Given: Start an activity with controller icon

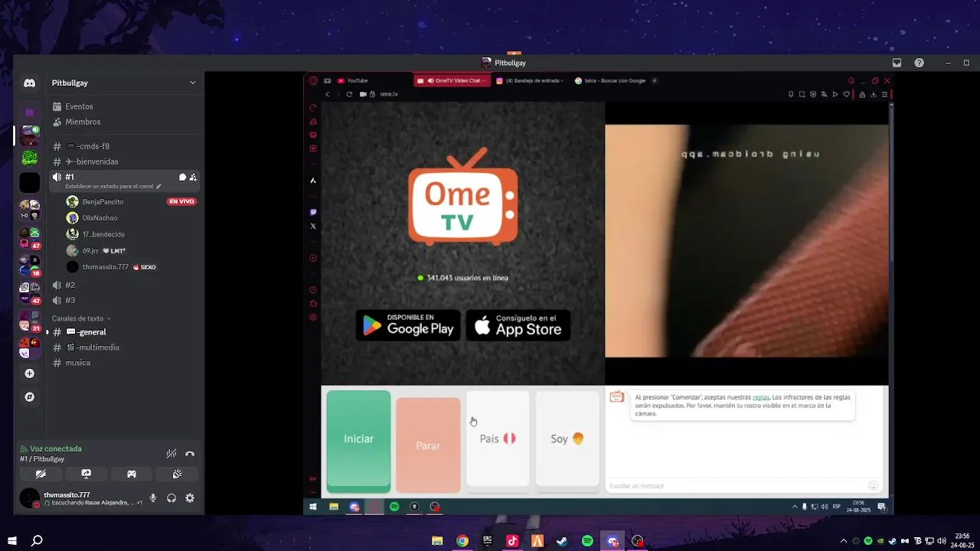Looking at the screenshot, I should [x=132, y=474].
